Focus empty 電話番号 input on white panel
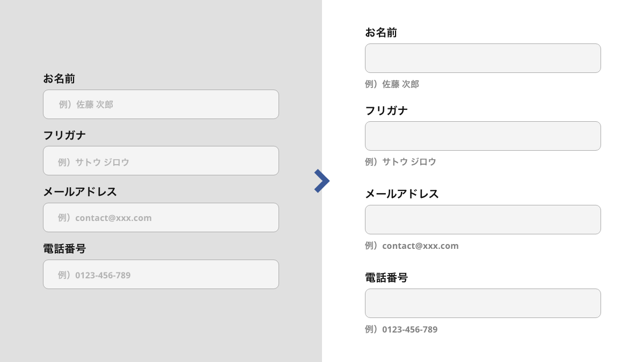This screenshot has width=644, height=362. point(482,303)
